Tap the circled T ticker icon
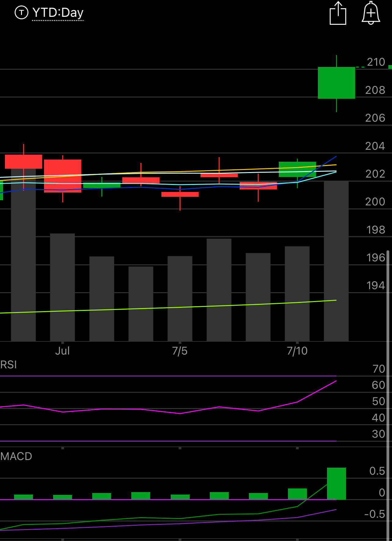Screen dimensions: 392x541 click(21, 13)
